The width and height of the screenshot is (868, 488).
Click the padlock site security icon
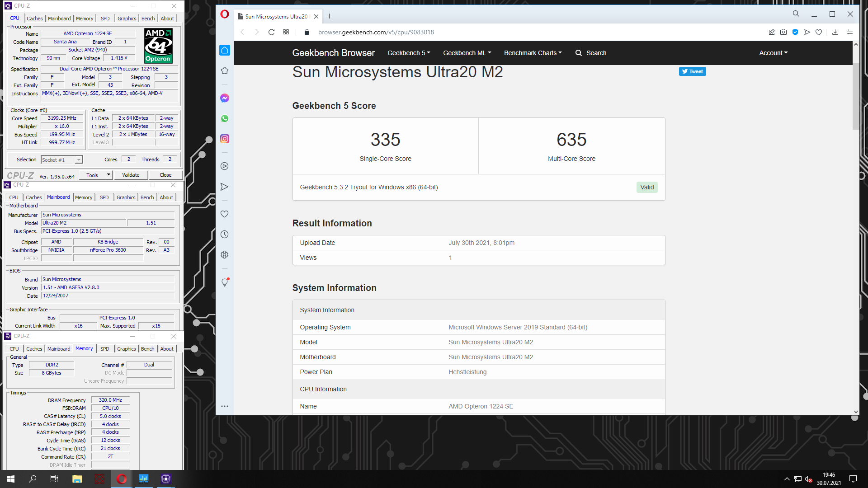pyautogui.click(x=307, y=32)
